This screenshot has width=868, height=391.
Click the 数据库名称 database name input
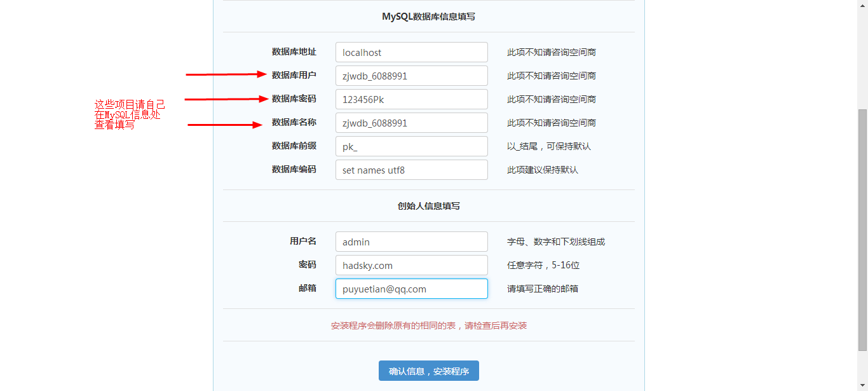(411, 123)
